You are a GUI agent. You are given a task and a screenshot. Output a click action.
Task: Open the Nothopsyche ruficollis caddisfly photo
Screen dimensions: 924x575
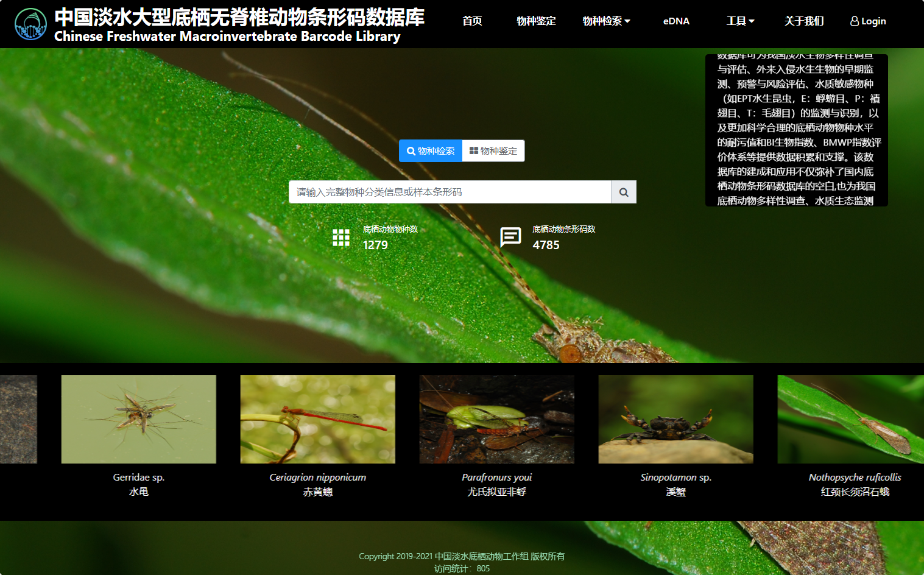(x=851, y=419)
